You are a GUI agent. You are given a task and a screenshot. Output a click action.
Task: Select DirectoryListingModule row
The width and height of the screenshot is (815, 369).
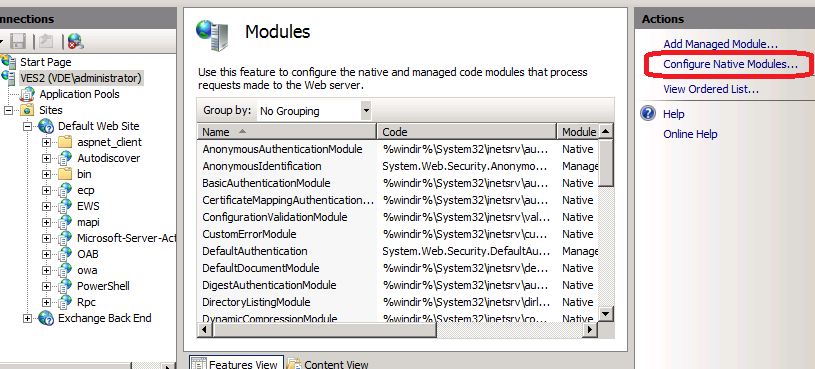click(398, 302)
